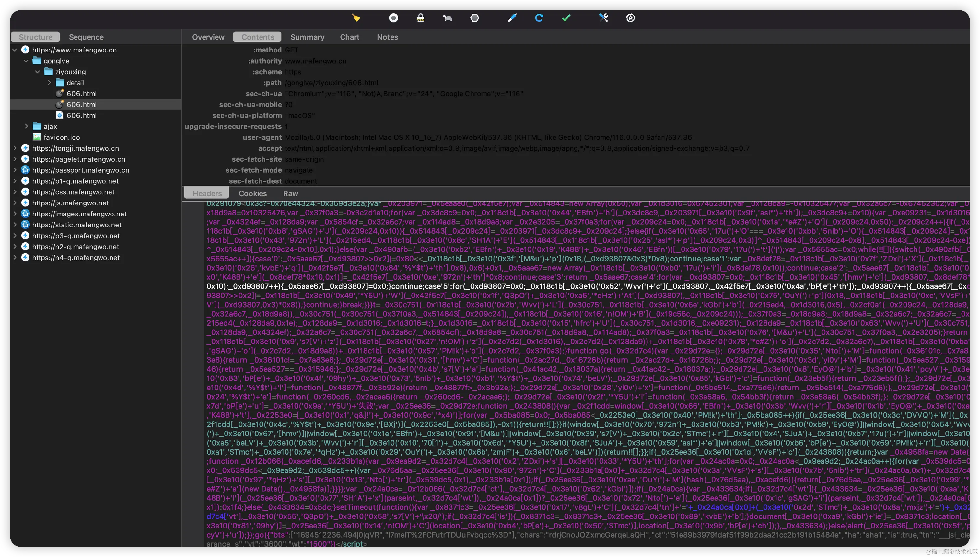The height and width of the screenshot is (557, 980).
Task: Collapse the gonglve folder
Action: pyautogui.click(x=26, y=61)
